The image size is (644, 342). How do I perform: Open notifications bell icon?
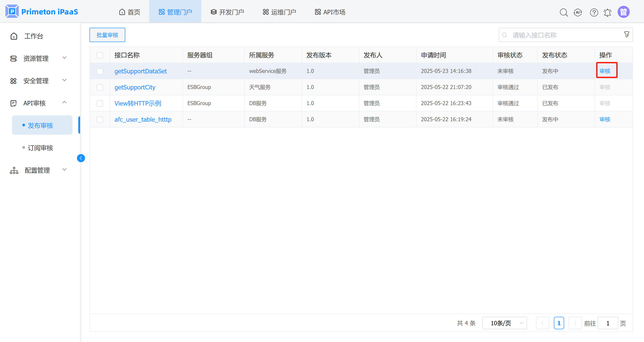pos(608,12)
